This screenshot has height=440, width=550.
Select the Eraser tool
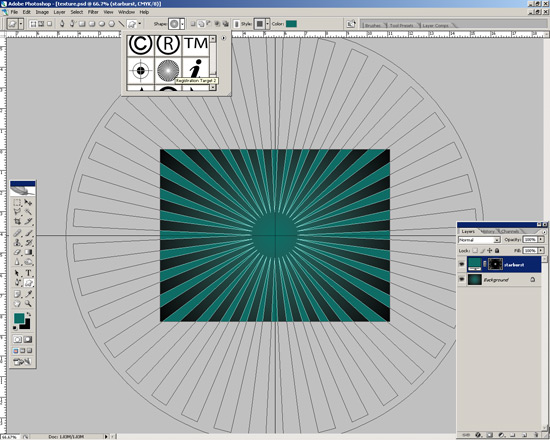tap(17, 252)
